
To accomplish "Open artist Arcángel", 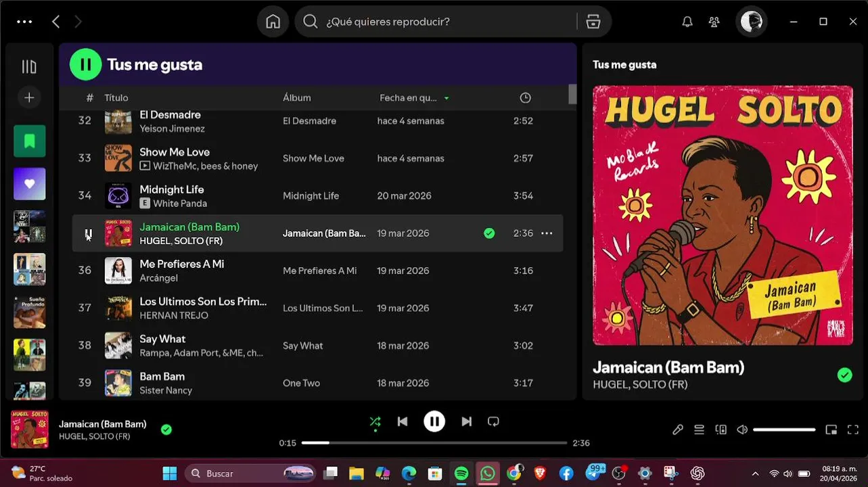I will 158,278.
